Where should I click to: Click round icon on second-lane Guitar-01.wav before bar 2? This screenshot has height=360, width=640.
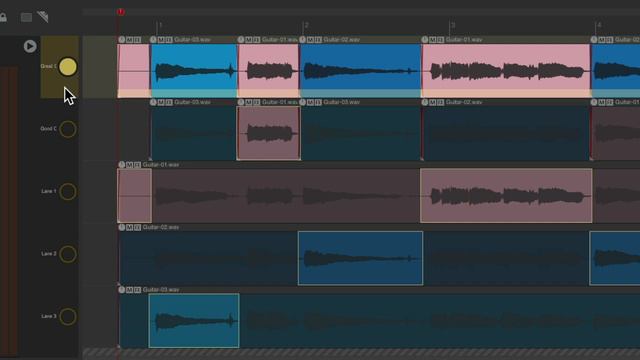click(241, 102)
